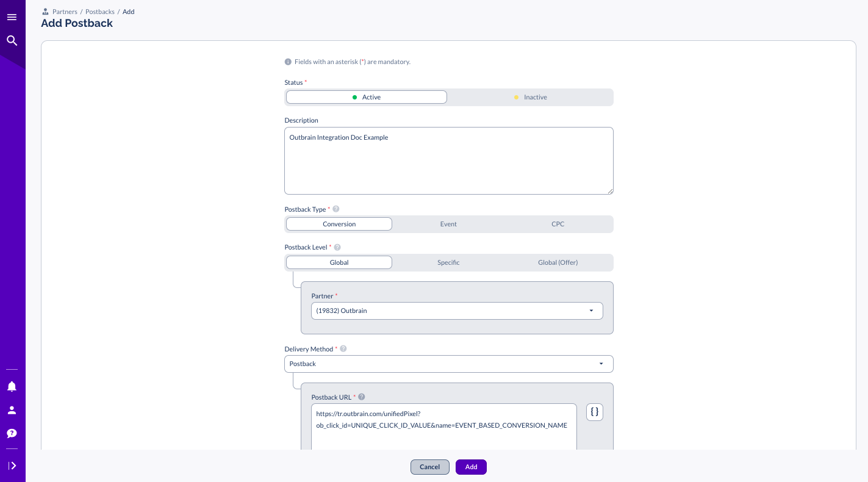Open the curly braces macros button
This screenshot has height=482, width=868.
point(595,412)
